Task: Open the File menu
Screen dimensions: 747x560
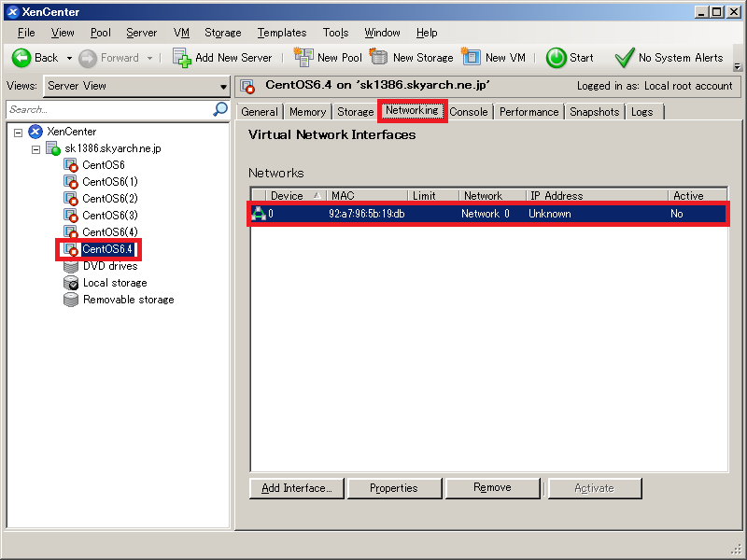Action: (x=26, y=33)
